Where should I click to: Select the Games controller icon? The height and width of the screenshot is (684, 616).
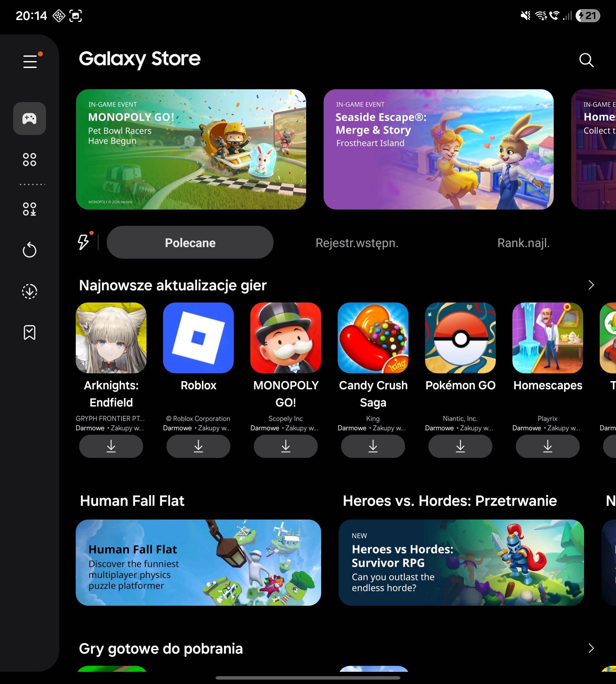coord(29,118)
